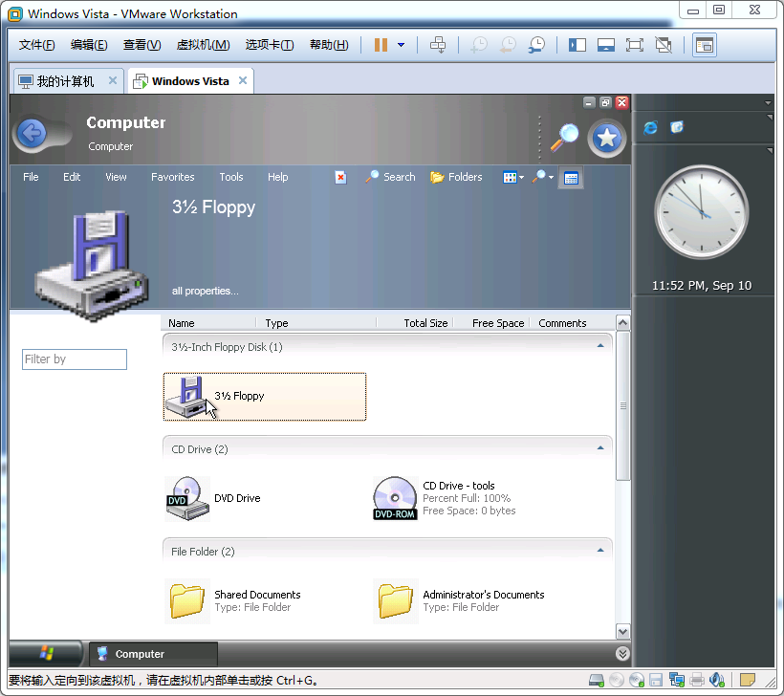784x696 pixels.
Task: Open the Tools menu
Action: pyautogui.click(x=231, y=177)
